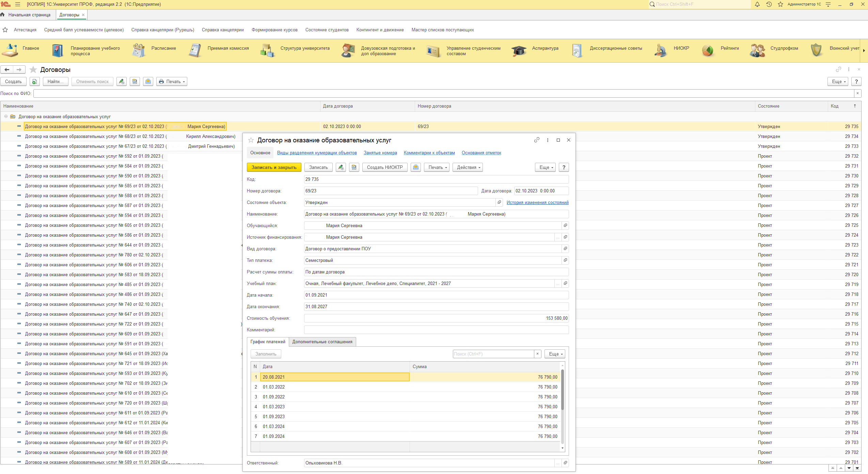Open the main hamburger menu
The image size is (868, 474).
(18, 4)
